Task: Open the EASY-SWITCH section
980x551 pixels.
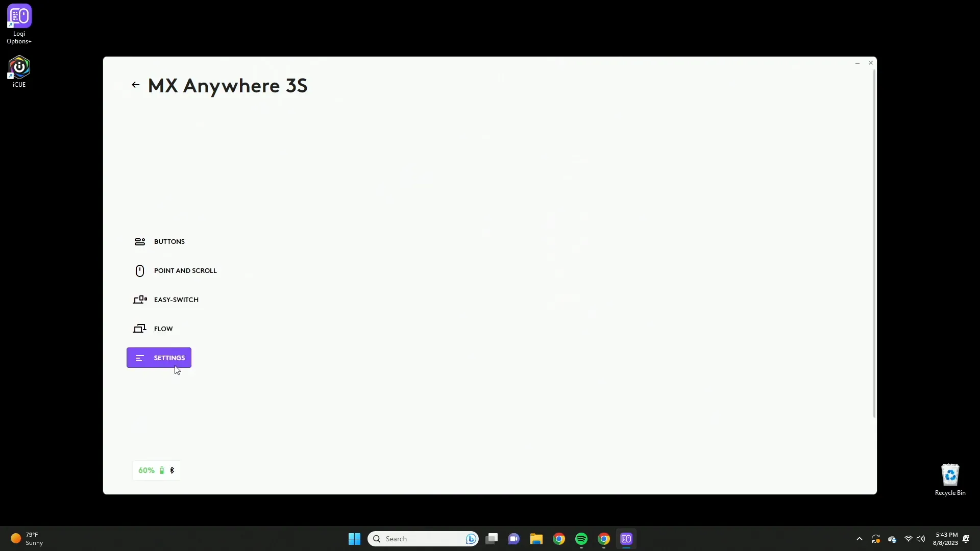Action: coord(166,300)
